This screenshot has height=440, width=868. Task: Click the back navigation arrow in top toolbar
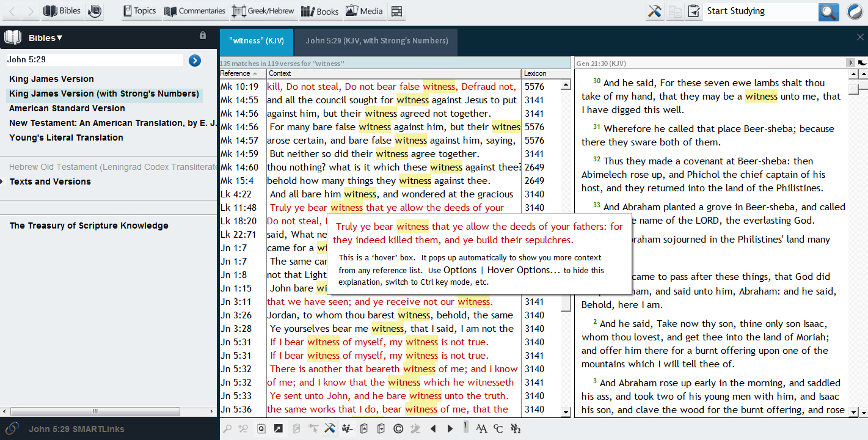coord(13,11)
